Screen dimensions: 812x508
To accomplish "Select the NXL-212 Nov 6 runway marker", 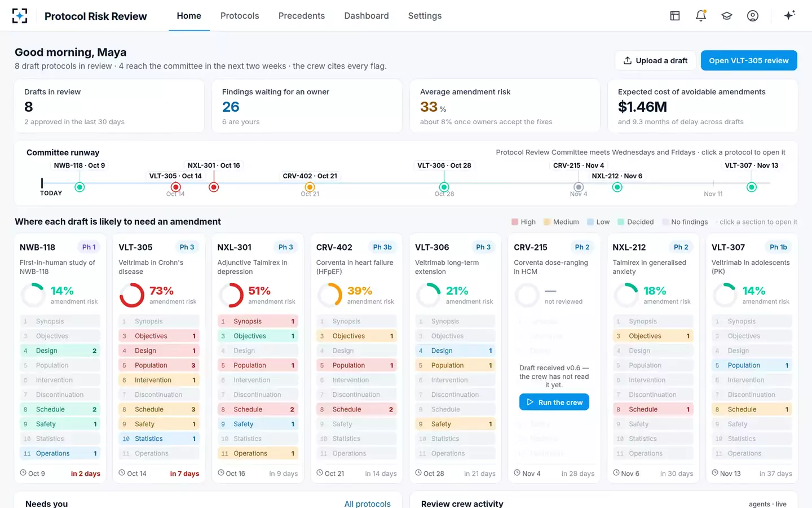I will 617,187.
